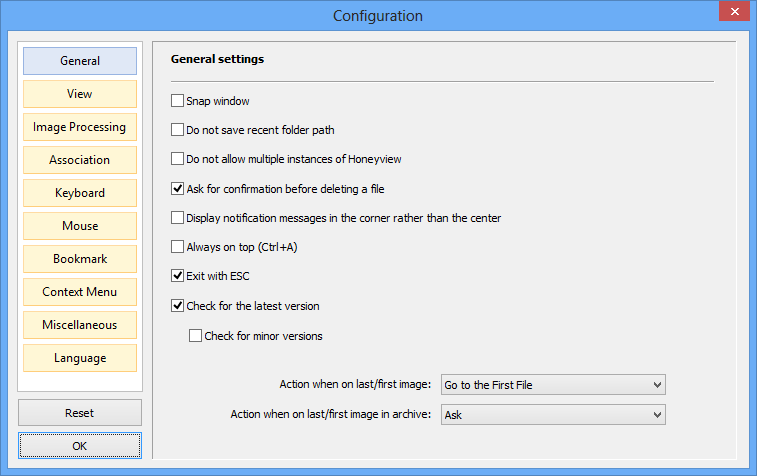Uncheck Ask for confirmation before deleting
The width and height of the screenshot is (757, 476).
177,188
